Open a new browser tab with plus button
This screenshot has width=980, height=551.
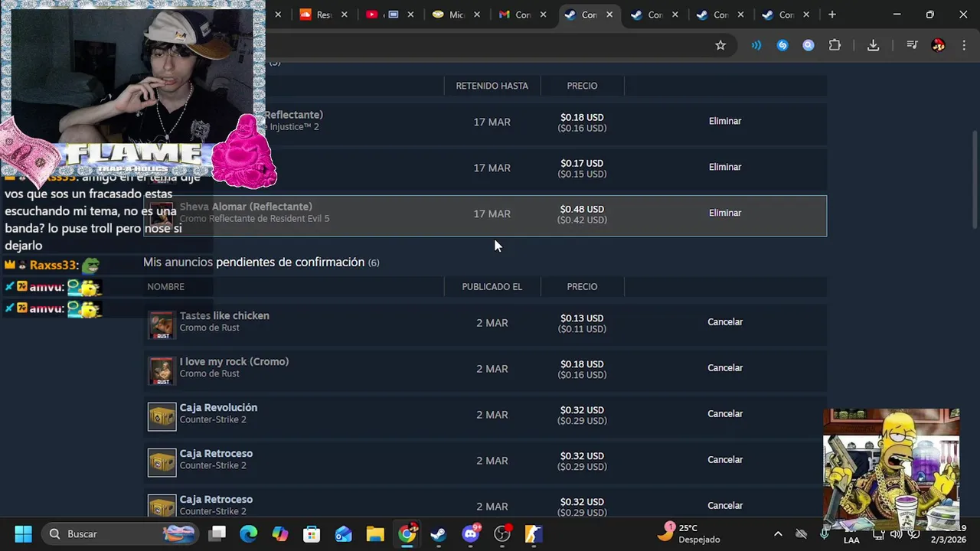832,15
